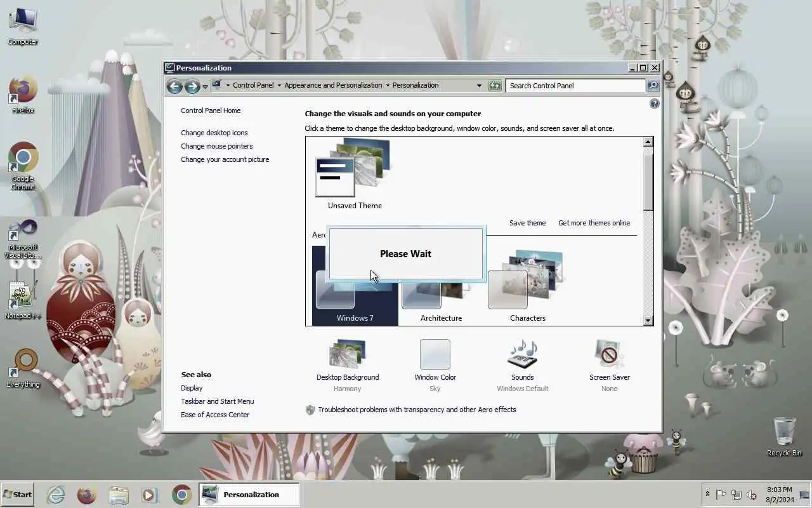812x508 pixels.
Task: Open Action Center flag tray icon
Action: point(721,495)
